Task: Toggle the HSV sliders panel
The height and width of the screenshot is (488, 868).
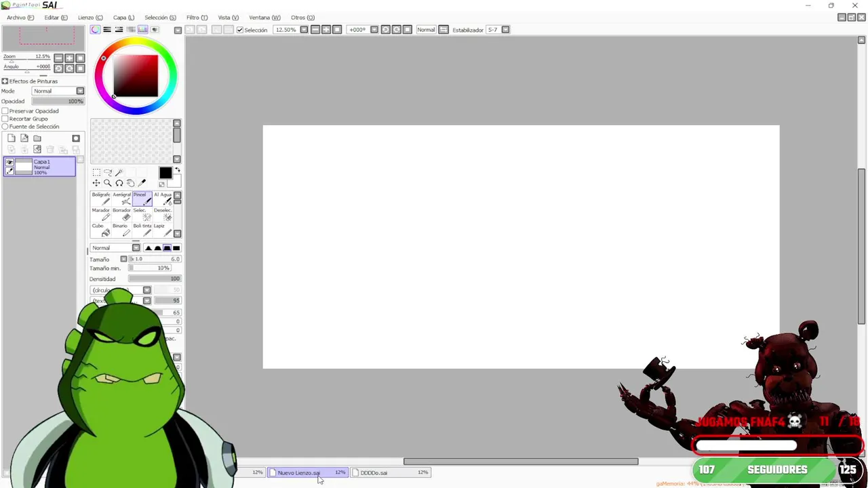Action: (x=119, y=30)
